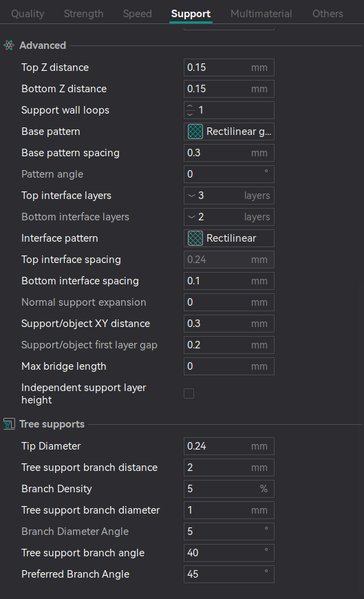The width and height of the screenshot is (364, 599).
Task: Click the 'Pattern angle' label
Action: [x=52, y=174]
